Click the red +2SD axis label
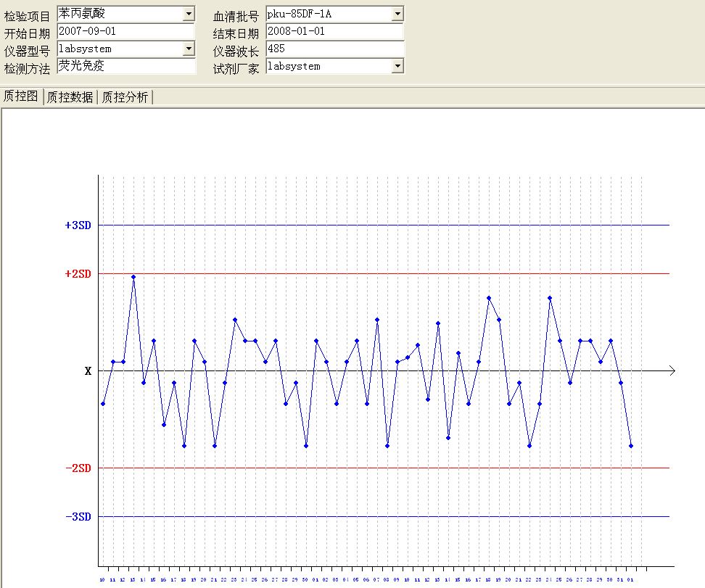The width and height of the screenshot is (705, 588). [x=78, y=274]
